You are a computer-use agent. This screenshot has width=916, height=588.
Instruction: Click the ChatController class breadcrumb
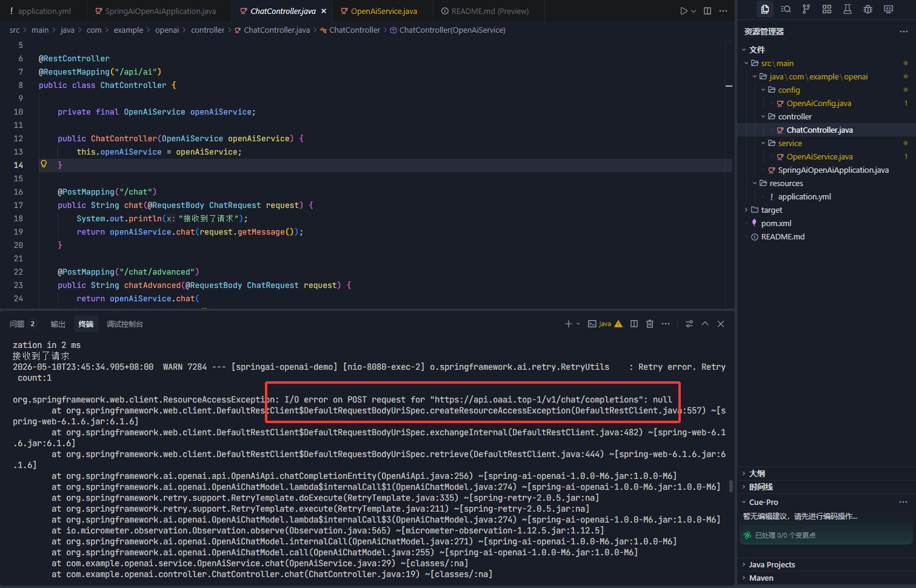tap(355, 30)
